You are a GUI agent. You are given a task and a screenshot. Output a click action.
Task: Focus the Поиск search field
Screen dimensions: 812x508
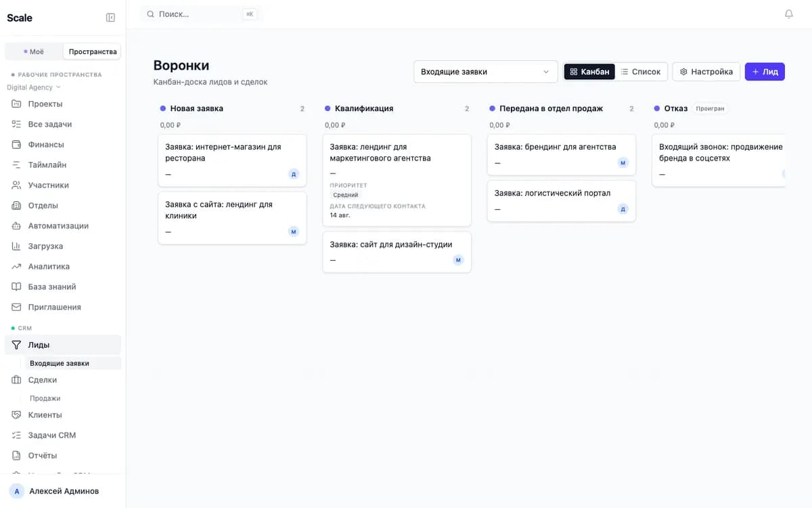coord(202,14)
